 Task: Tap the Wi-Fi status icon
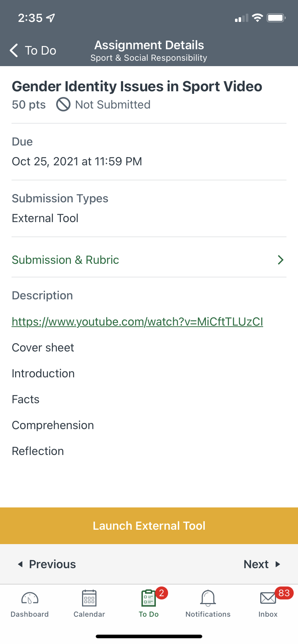257,18
